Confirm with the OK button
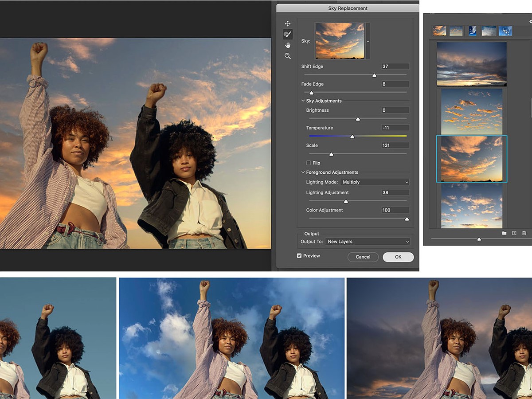The image size is (532, 399). pyautogui.click(x=398, y=257)
